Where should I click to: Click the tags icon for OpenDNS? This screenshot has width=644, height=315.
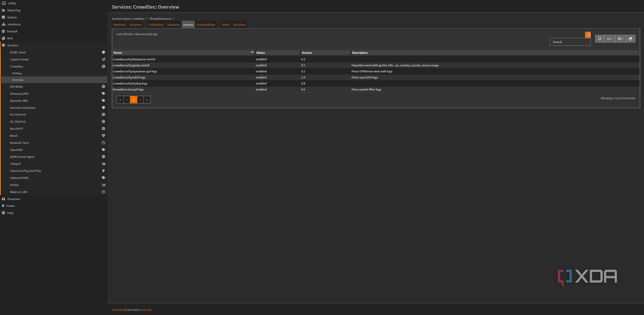pyautogui.click(x=103, y=150)
